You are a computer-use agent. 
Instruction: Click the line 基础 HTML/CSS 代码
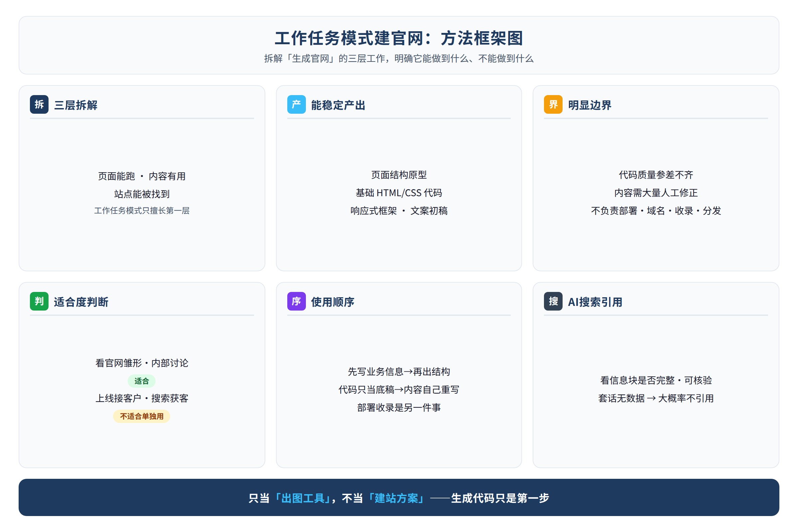(x=399, y=193)
